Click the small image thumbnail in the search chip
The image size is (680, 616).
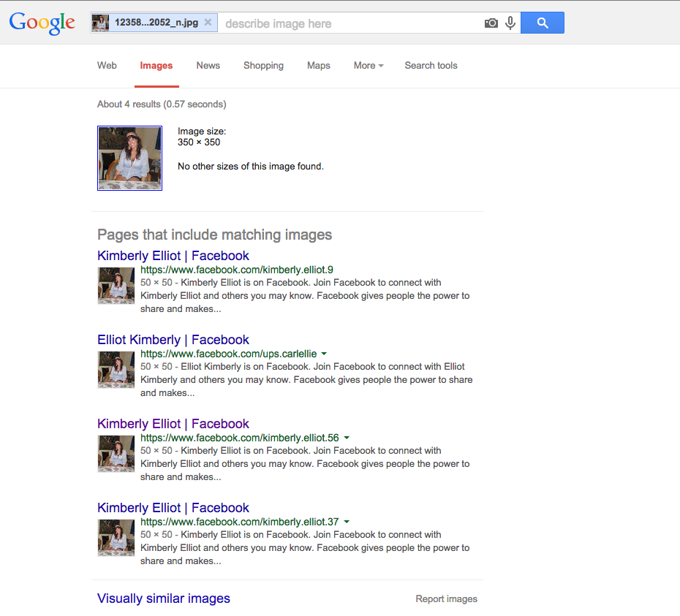coord(101,23)
